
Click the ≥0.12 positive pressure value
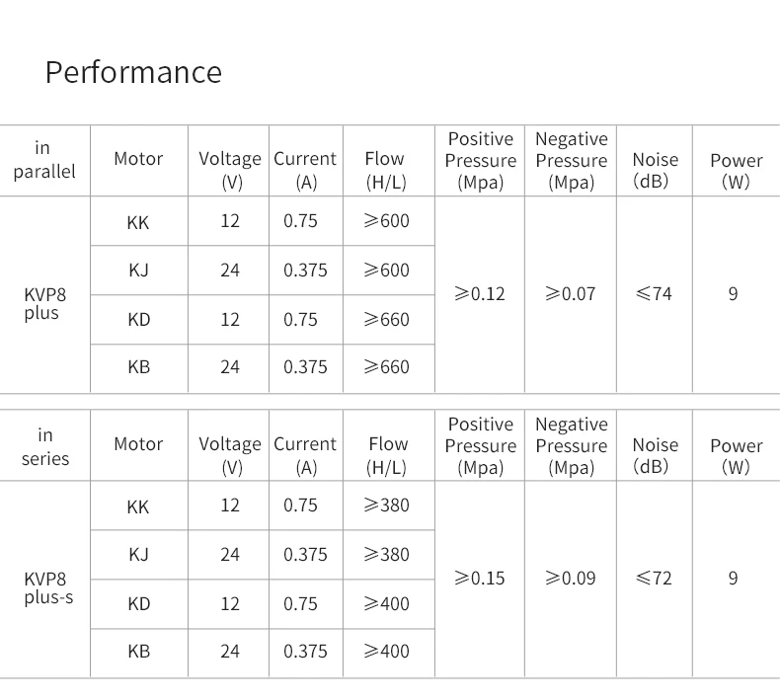(479, 293)
